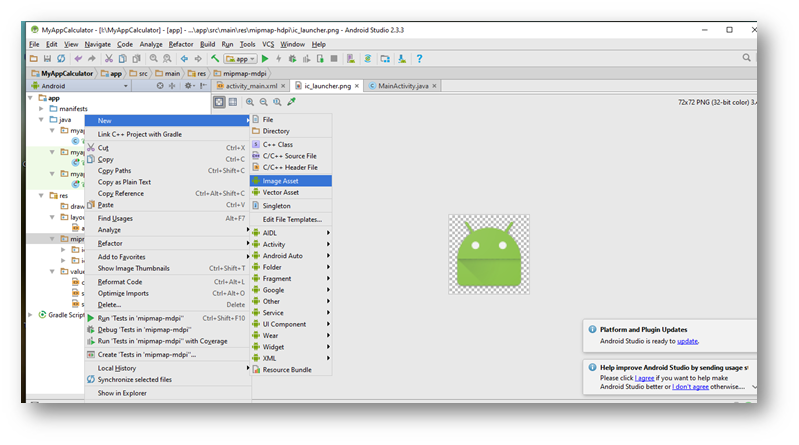Click the Synchronize toolbar icon
This screenshot has width=799, height=445.
[61, 59]
